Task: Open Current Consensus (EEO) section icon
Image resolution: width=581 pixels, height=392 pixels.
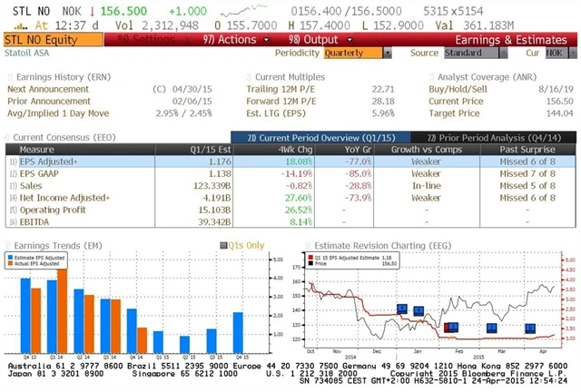Action: pos(9,135)
